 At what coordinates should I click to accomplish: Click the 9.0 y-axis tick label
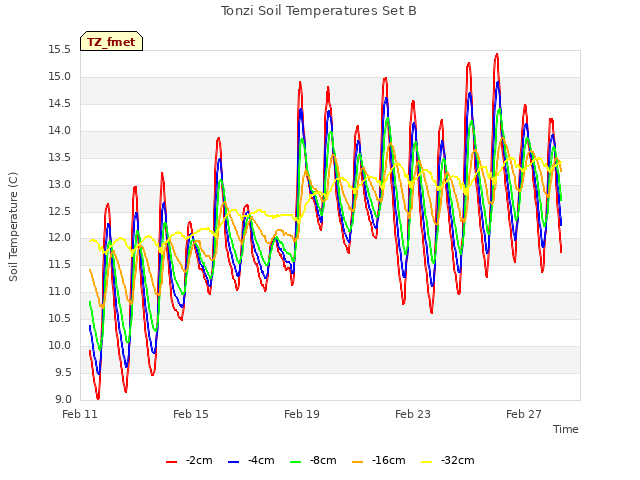62,399
